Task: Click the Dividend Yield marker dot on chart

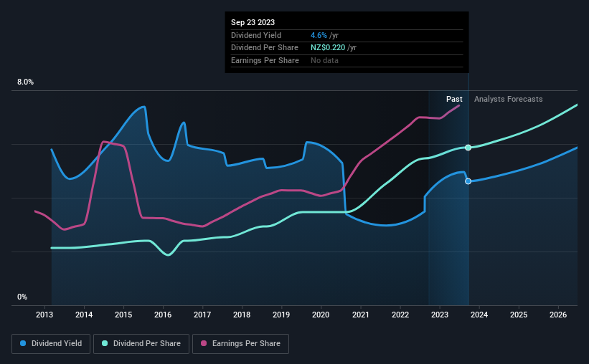Action: click(468, 181)
